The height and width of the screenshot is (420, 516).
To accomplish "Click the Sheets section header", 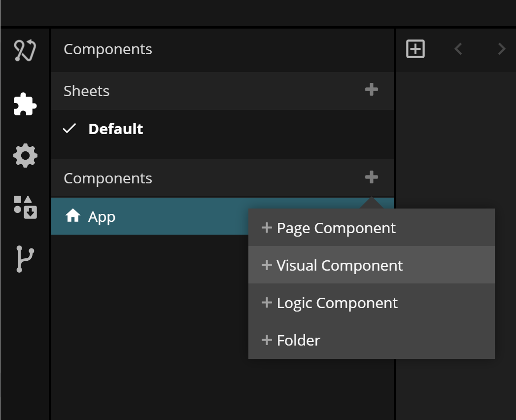I will (x=87, y=91).
